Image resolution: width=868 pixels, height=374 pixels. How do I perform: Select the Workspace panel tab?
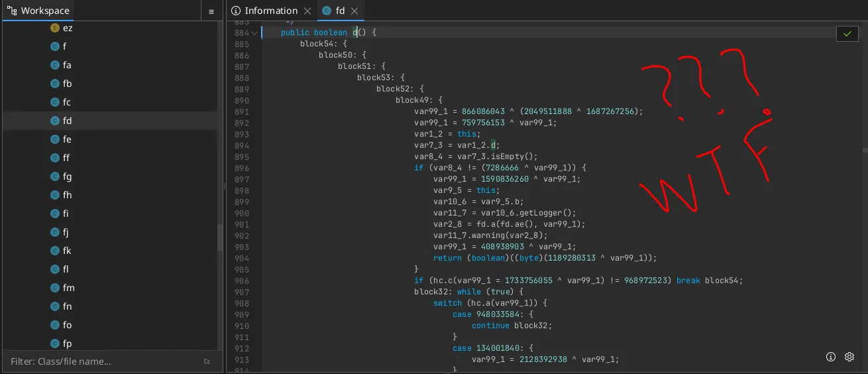[x=39, y=11]
